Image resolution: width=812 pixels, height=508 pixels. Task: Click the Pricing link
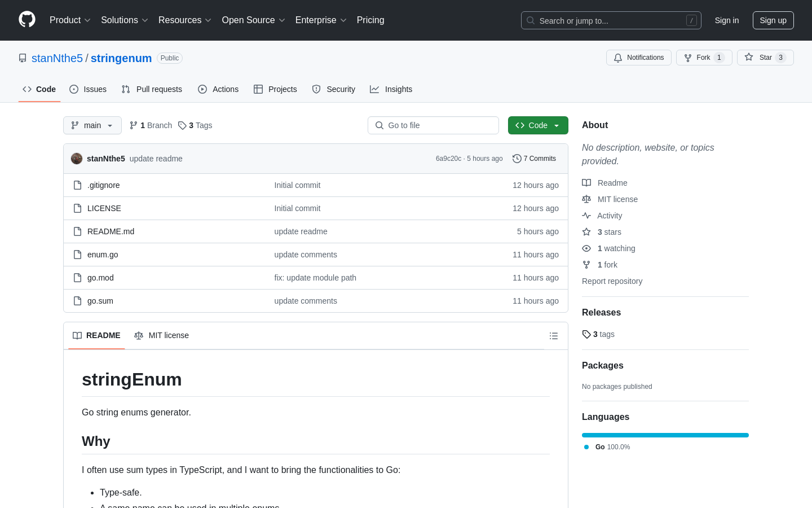coord(370,20)
